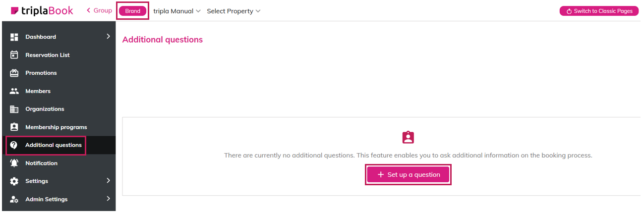The height and width of the screenshot is (213, 644).
Task: Click the Membership programs badge icon
Action: click(14, 127)
